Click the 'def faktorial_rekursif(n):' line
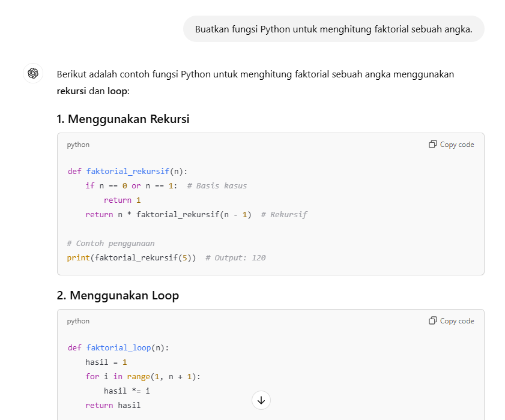Viewport: 505px width, 420px height. pyautogui.click(x=127, y=171)
